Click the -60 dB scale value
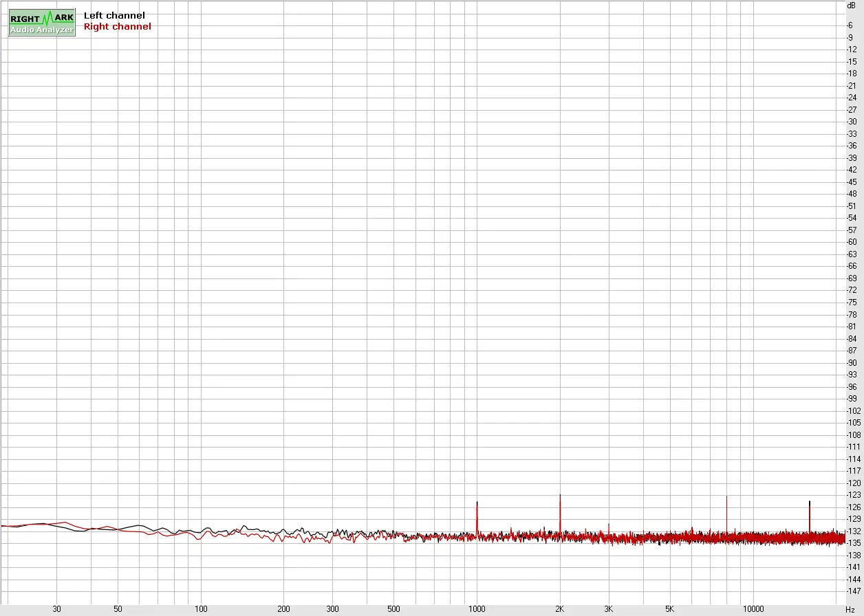Image resolution: width=864 pixels, height=616 pixels. click(x=852, y=242)
